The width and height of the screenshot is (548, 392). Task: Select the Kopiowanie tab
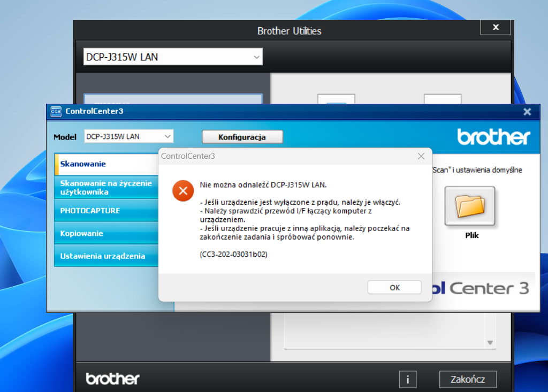[106, 233]
